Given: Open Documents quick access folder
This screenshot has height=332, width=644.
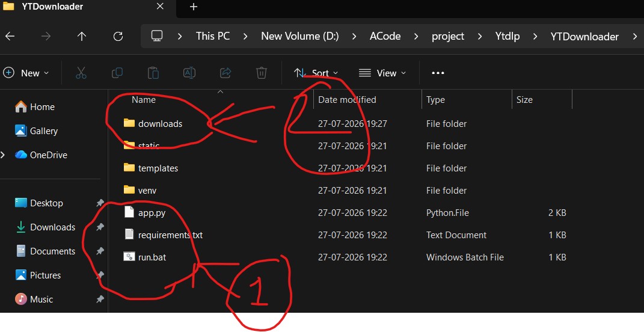Looking at the screenshot, I should (x=45, y=251).
